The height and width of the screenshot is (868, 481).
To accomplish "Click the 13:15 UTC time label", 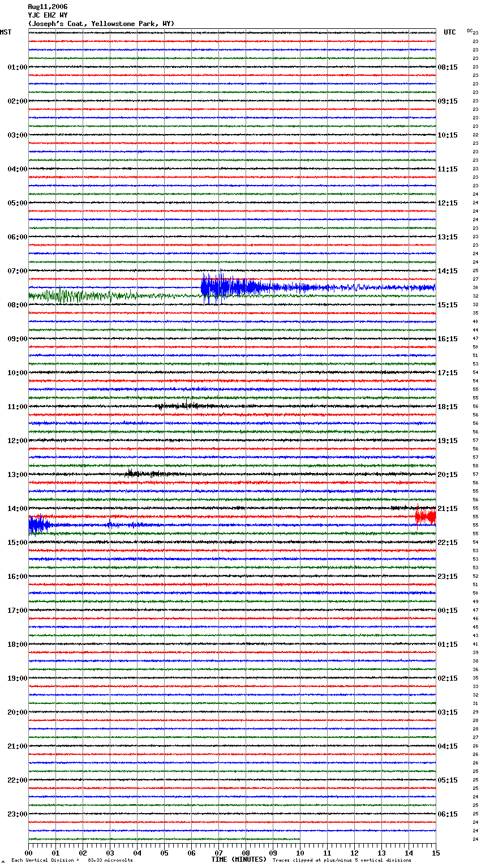I will 448,237.
